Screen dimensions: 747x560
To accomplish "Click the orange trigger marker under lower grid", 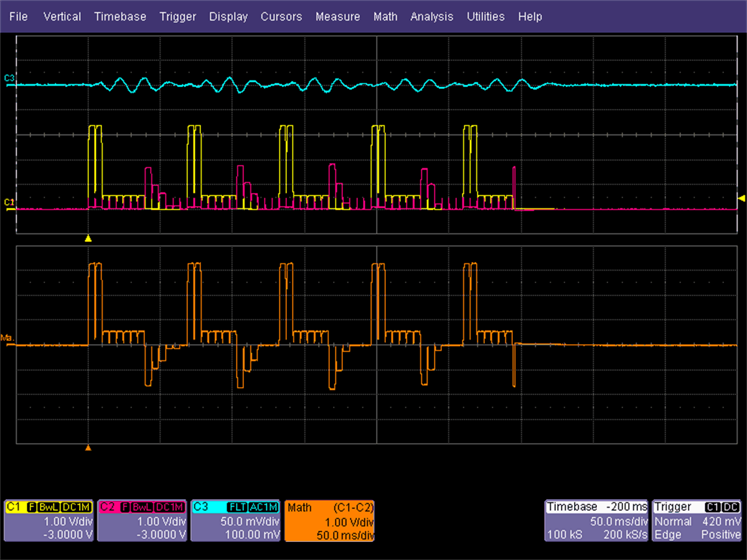I will pos(88,447).
